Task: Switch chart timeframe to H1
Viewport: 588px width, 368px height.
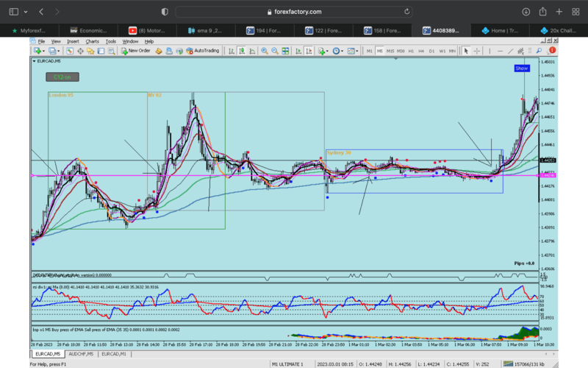Action: (411, 51)
